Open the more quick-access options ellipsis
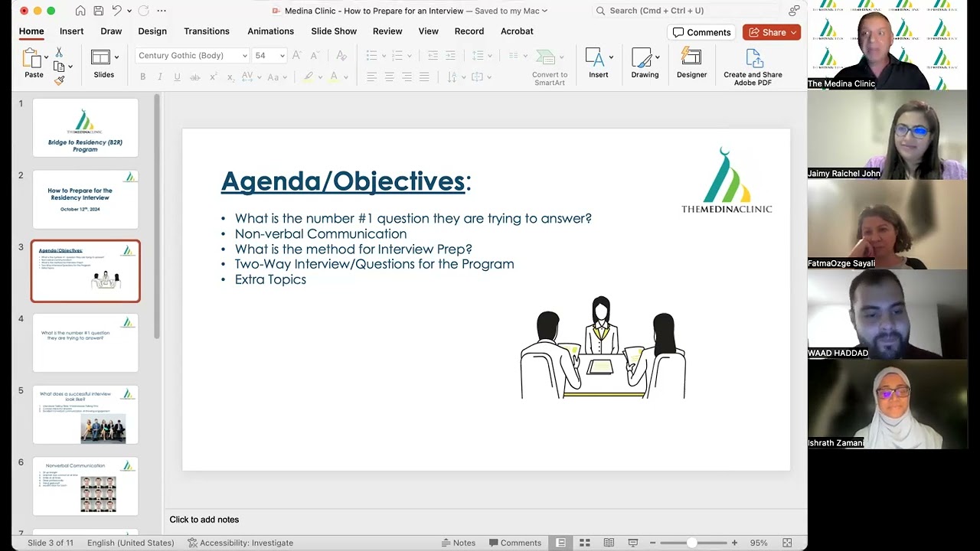Viewport: 980px width, 551px height. pyautogui.click(x=161, y=11)
